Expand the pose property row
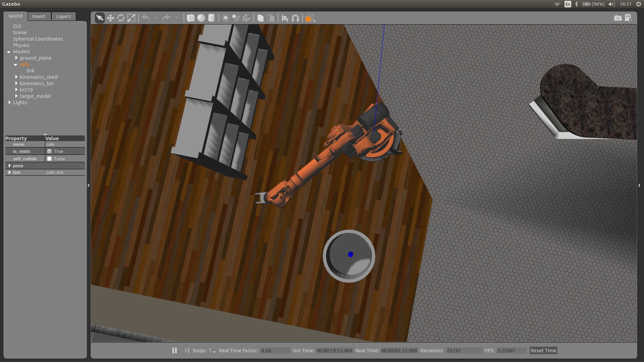 (9, 166)
